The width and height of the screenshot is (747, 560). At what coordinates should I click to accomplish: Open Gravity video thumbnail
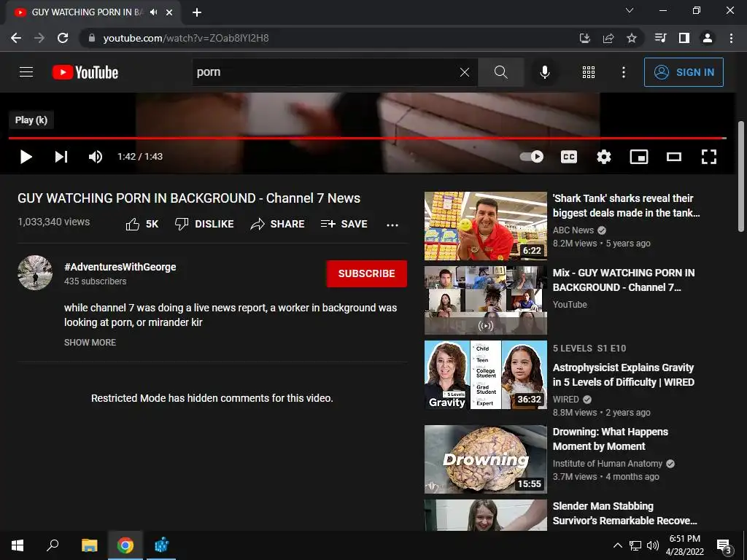[485, 375]
